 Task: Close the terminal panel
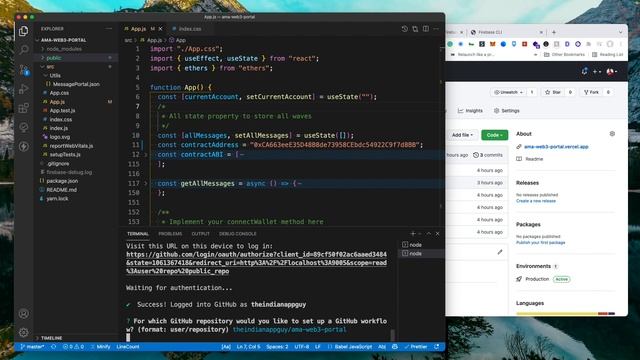click(x=438, y=233)
